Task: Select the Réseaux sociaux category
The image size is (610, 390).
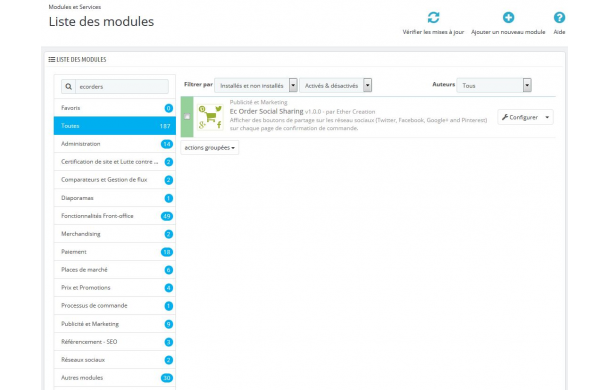Action: click(115, 360)
